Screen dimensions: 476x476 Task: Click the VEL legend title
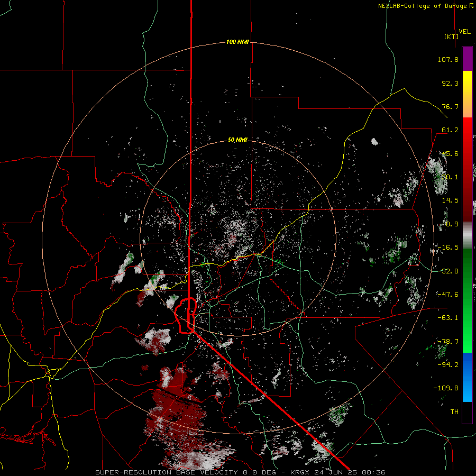tap(464, 32)
